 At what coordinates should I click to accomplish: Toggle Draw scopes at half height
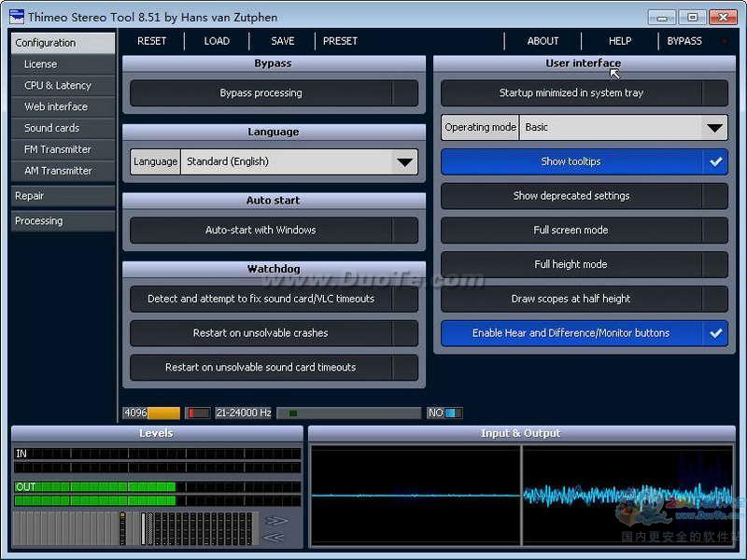point(585,299)
